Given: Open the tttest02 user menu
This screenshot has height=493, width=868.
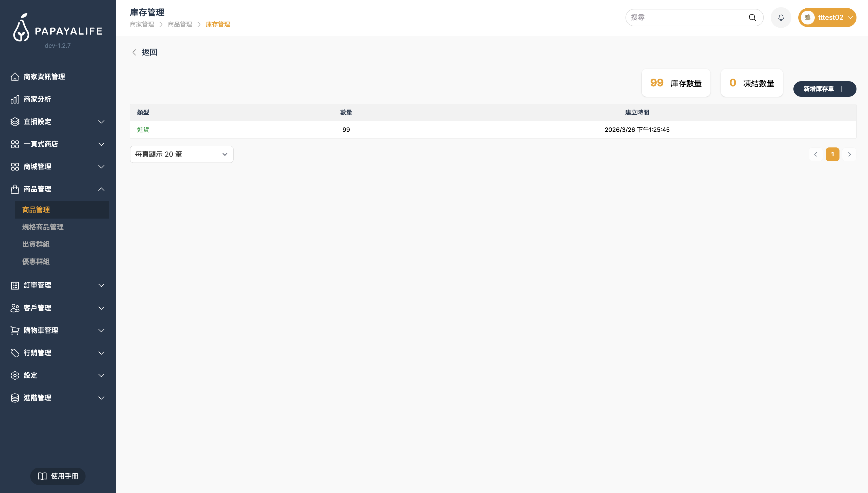Looking at the screenshot, I should 827,18.
